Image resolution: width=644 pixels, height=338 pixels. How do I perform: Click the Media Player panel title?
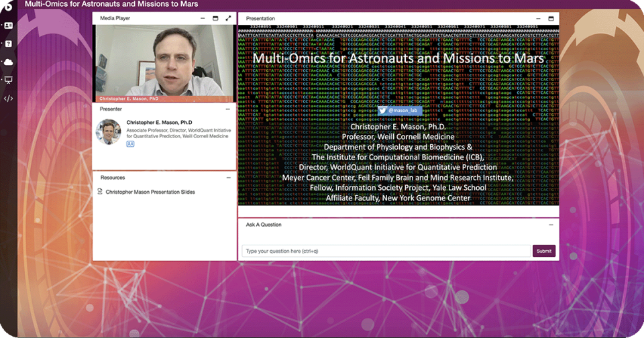tap(115, 18)
